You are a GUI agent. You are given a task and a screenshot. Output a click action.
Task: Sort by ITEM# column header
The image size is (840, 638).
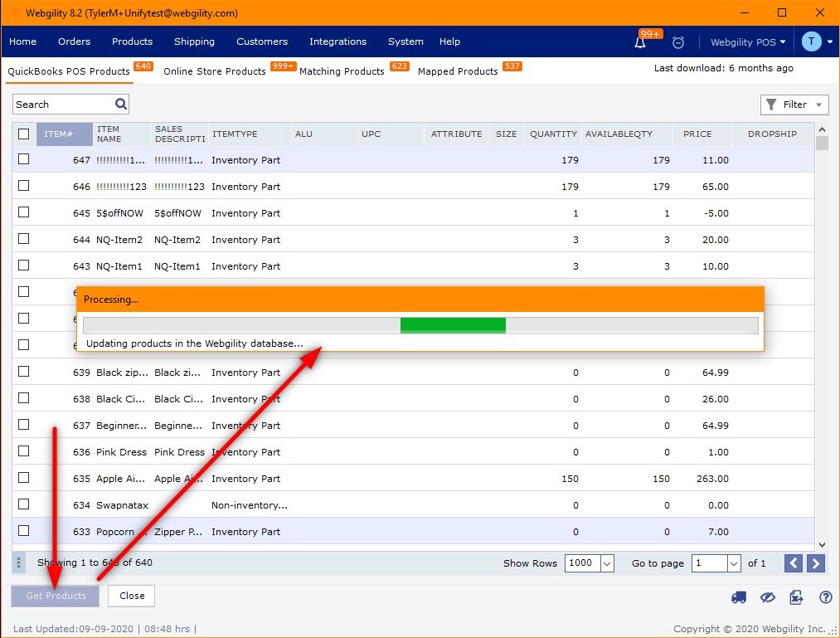coord(65,134)
